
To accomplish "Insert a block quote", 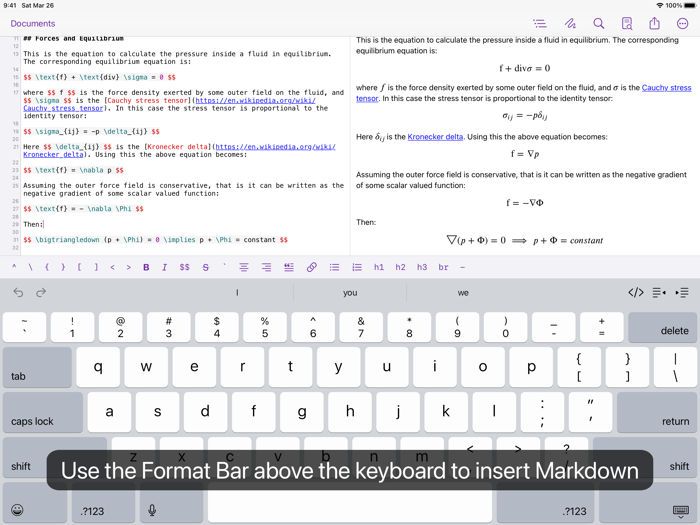I will tap(289, 267).
